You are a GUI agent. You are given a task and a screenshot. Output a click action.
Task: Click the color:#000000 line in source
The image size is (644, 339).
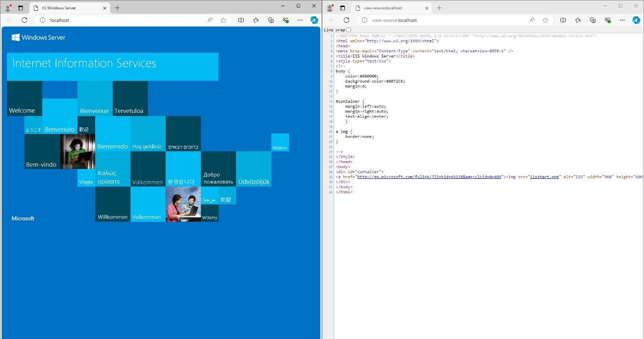362,76
